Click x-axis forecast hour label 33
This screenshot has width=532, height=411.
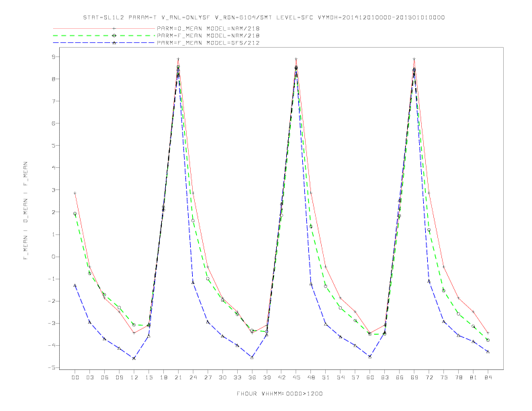(x=237, y=377)
